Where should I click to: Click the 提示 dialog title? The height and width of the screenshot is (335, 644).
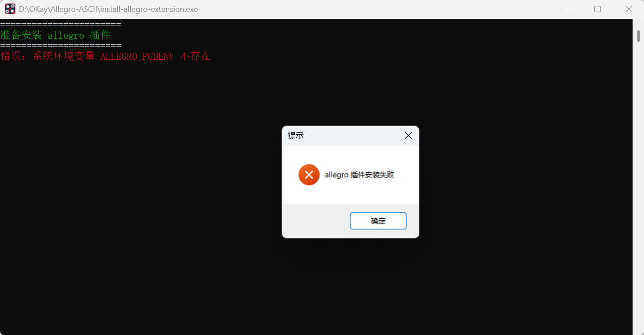[x=296, y=136]
